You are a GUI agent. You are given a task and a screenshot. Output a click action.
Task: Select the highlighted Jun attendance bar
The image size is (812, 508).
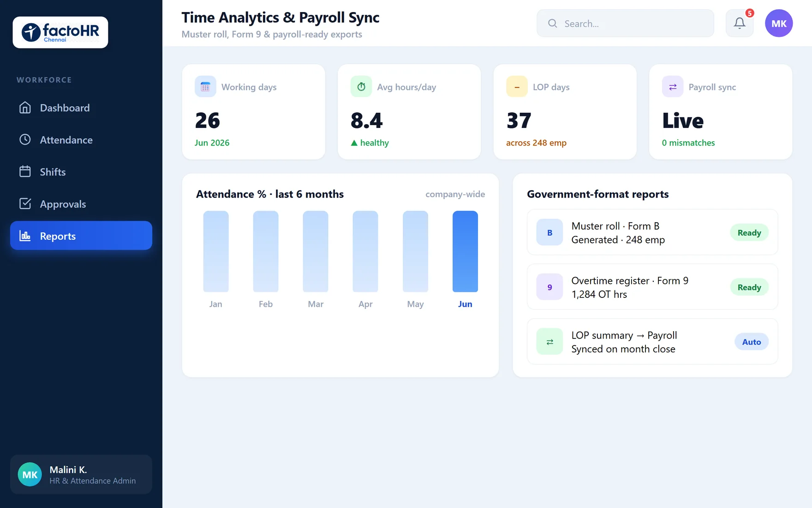tap(465, 251)
